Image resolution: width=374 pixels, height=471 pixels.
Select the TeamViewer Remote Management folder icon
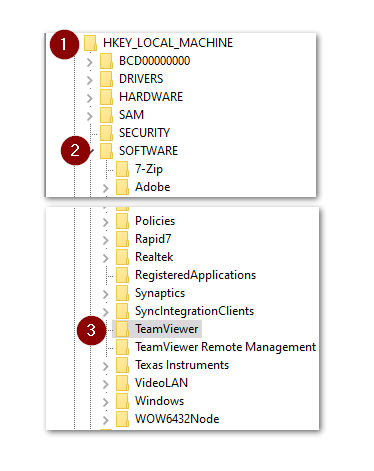tap(122, 347)
